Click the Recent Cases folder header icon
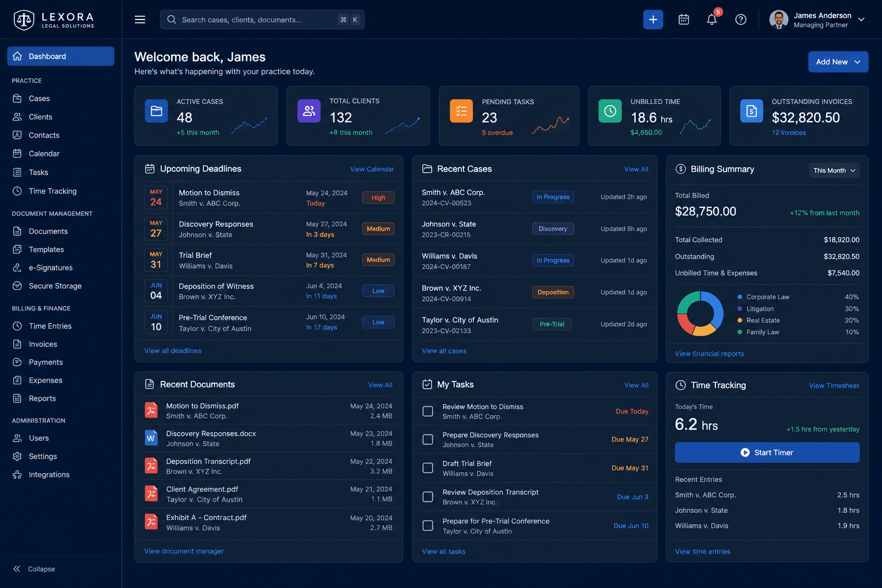 427,169
